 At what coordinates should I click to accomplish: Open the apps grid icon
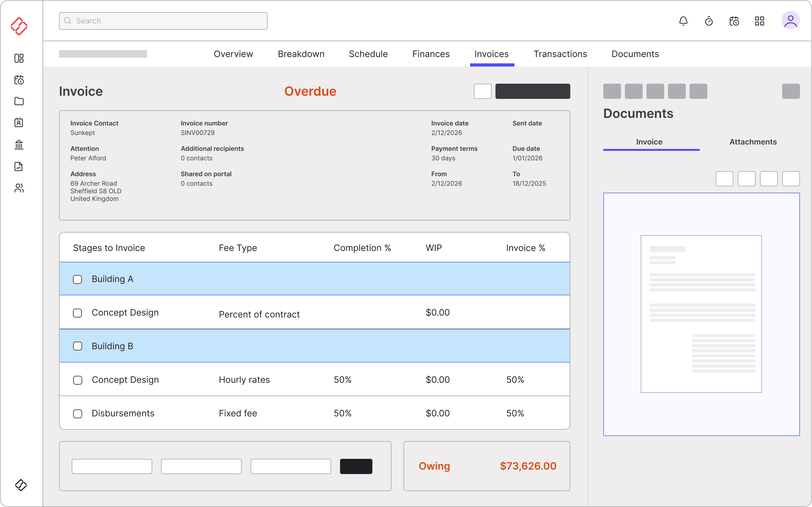click(759, 21)
